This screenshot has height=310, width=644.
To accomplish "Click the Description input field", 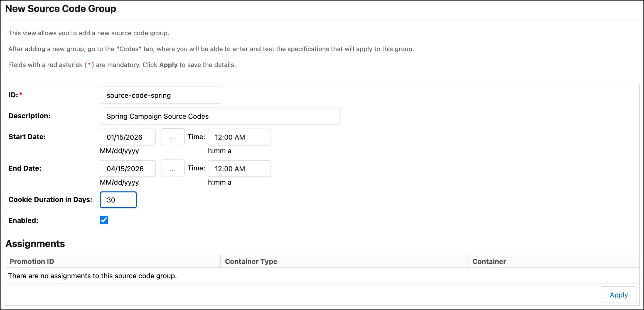I will (x=220, y=116).
